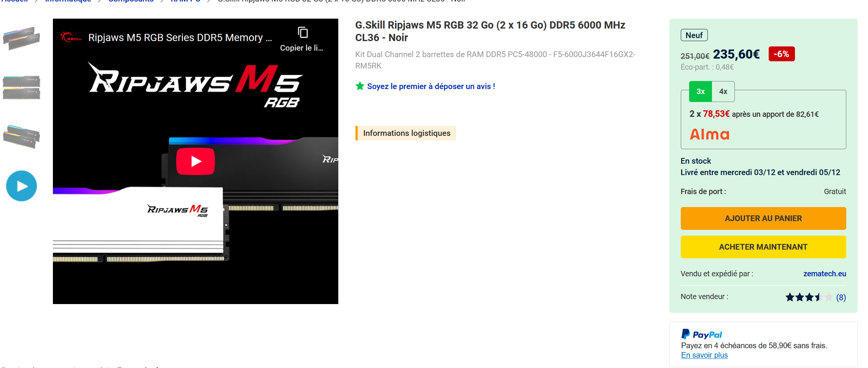Click the PayPal logo
The image size is (868, 368).
[701, 335]
